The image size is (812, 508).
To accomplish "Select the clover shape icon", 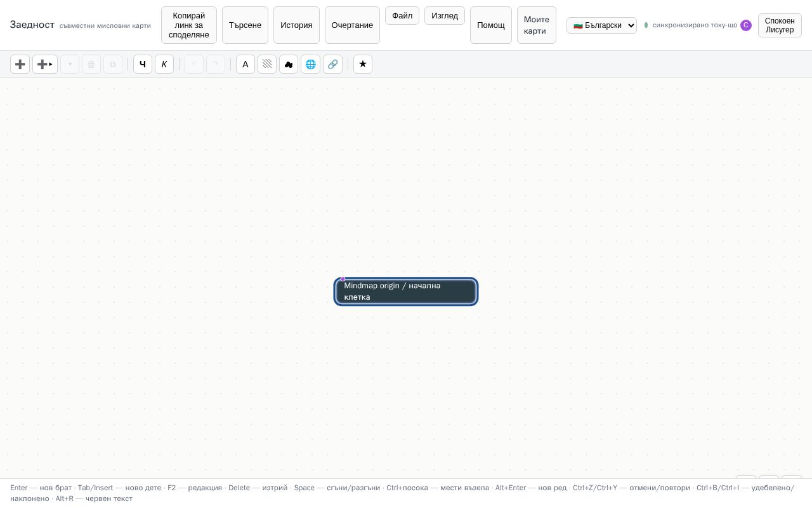I will click(x=289, y=64).
